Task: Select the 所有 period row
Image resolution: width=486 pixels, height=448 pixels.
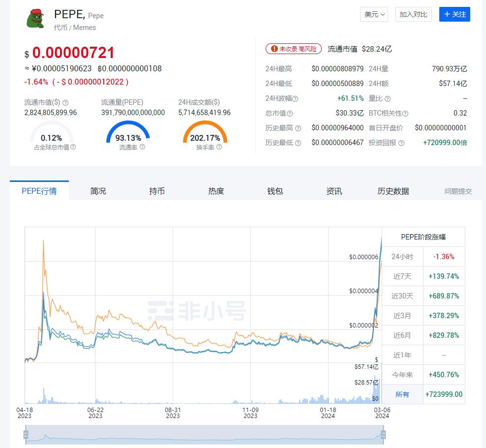Action: [x=424, y=394]
